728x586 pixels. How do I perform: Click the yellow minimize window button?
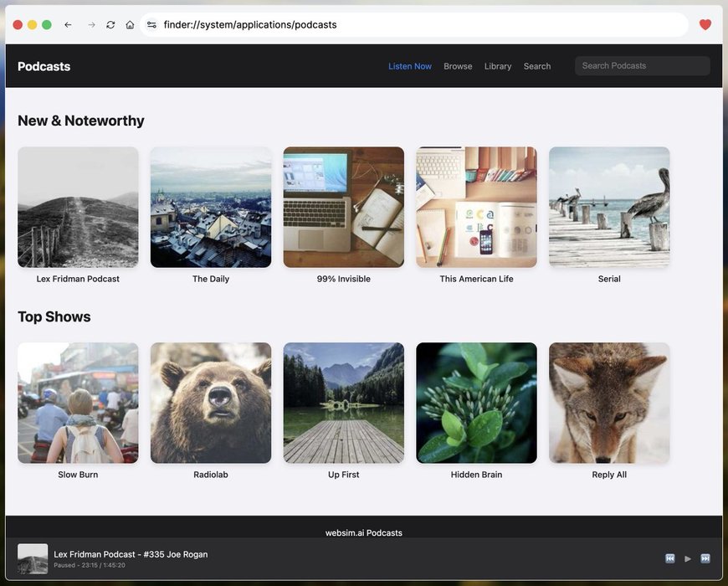[32, 24]
